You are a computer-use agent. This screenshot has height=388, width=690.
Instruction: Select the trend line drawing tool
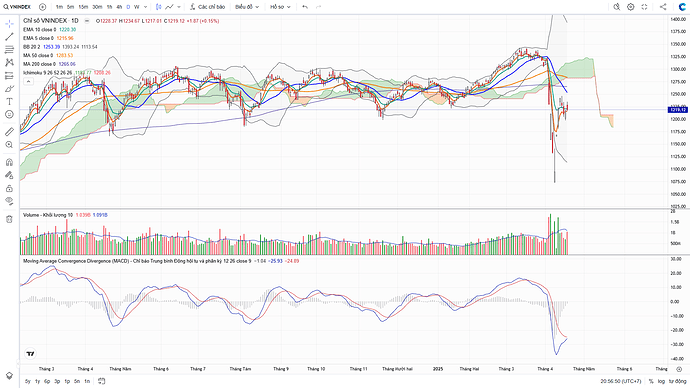click(x=9, y=37)
